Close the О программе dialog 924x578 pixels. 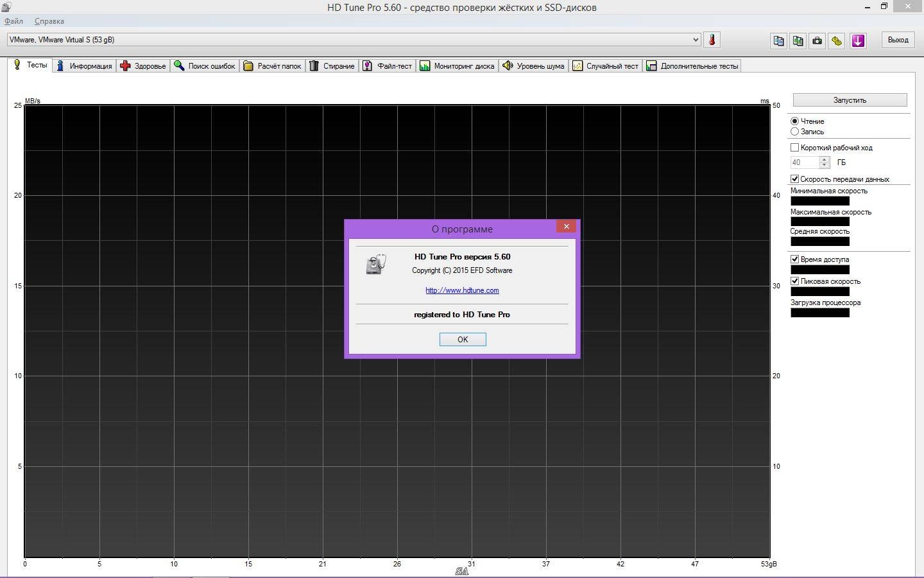pos(566,226)
